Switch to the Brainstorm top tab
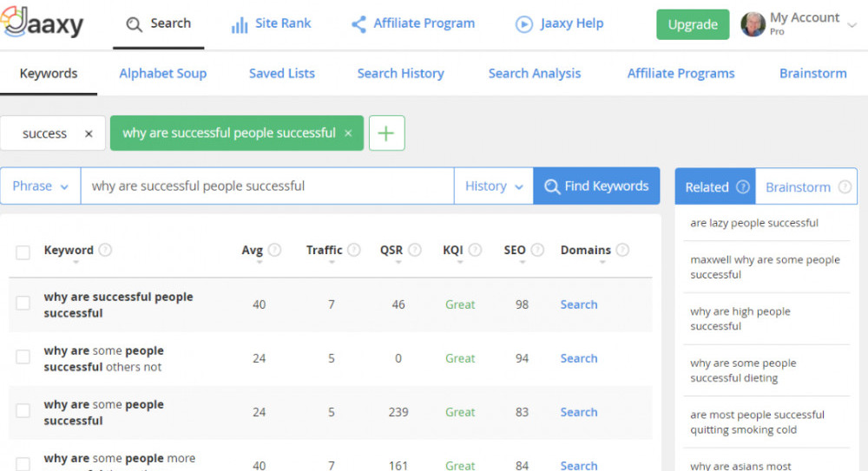This screenshot has height=471, width=868. tap(813, 73)
